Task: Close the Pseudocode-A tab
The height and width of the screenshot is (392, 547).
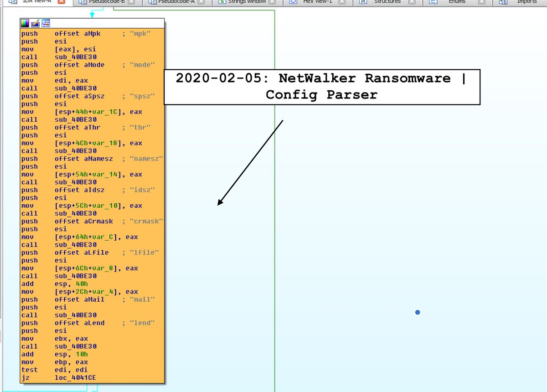Action: [202, 2]
